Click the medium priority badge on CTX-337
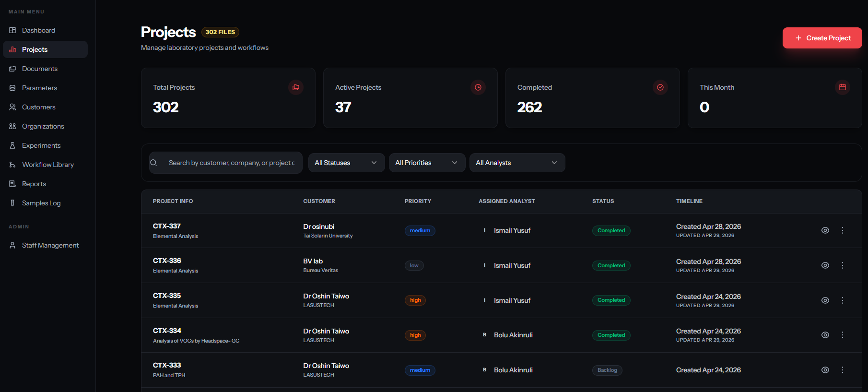Image resolution: width=868 pixels, height=392 pixels. [420, 230]
